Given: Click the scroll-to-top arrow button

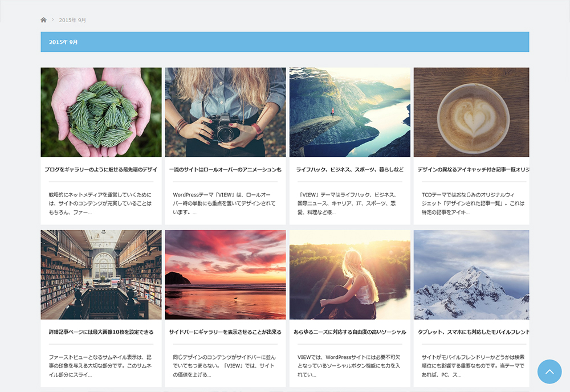Looking at the screenshot, I should click(x=549, y=371).
